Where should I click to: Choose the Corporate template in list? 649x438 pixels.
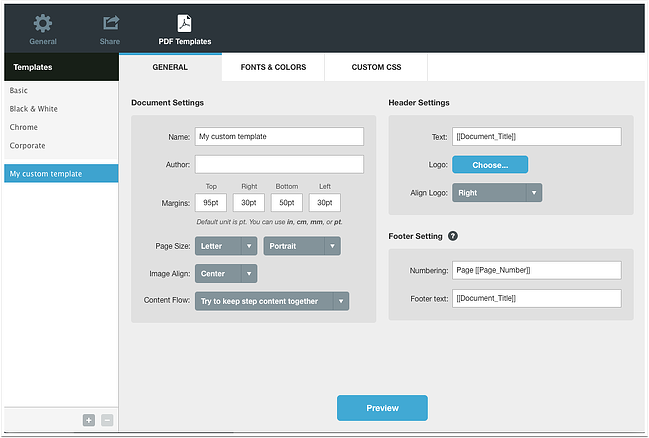[27, 145]
